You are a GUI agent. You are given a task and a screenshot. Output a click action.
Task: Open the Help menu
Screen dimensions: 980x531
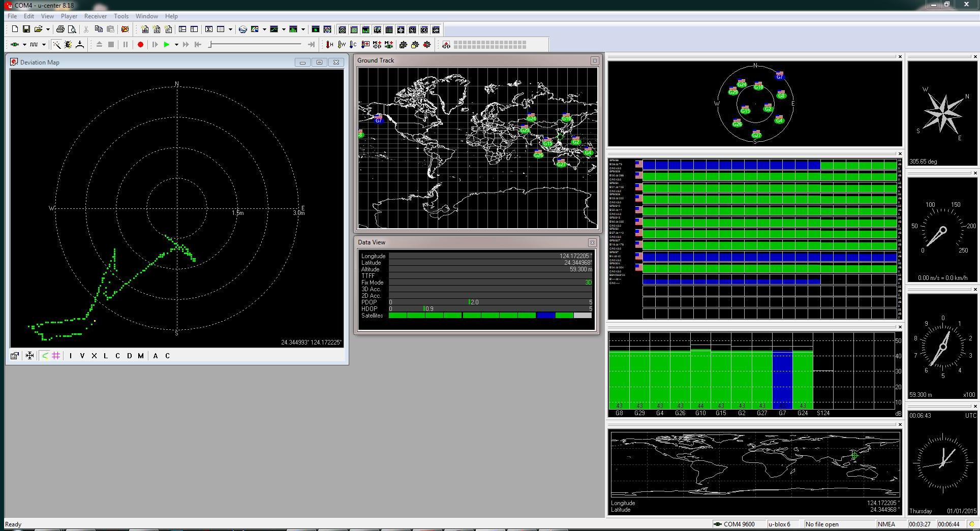click(x=171, y=16)
